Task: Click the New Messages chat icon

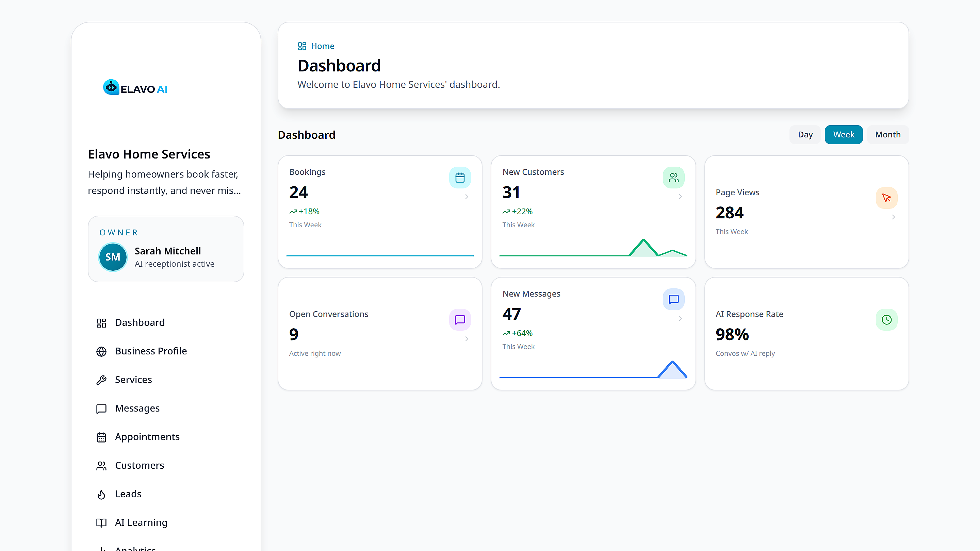Action: click(x=673, y=299)
